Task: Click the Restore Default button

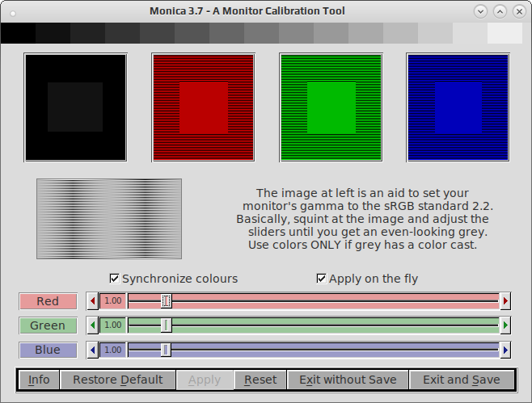Action: pos(118,380)
